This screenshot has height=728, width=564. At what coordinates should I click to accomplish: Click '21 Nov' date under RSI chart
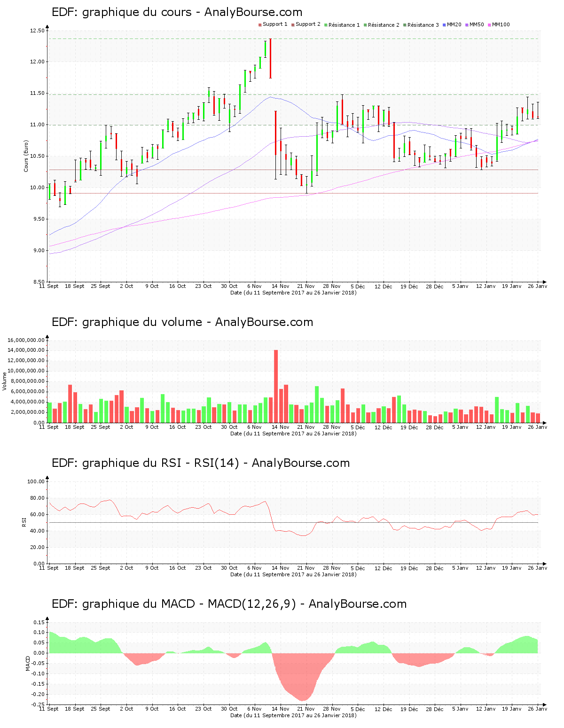[306, 568]
